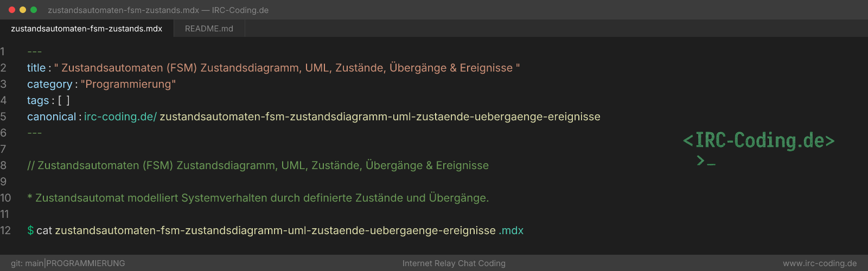Click Internet Relay Chat Coding status text
The height and width of the screenshot is (271, 868).
454,263
